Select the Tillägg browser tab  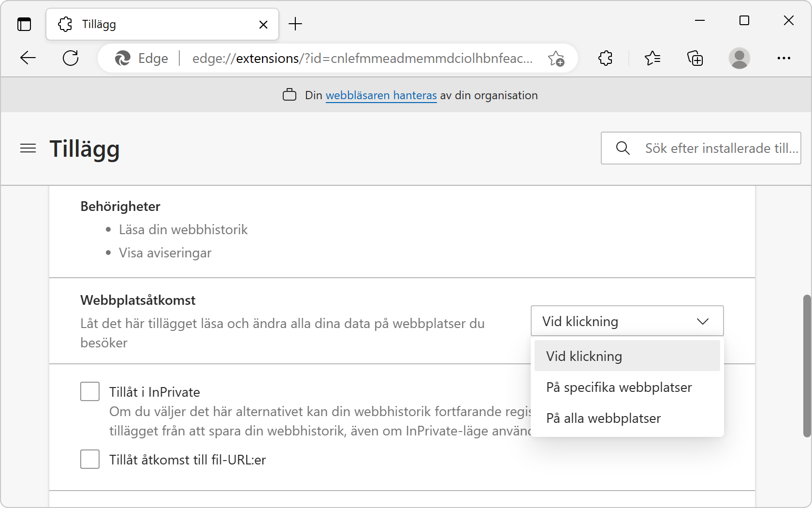[x=162, y=24]
